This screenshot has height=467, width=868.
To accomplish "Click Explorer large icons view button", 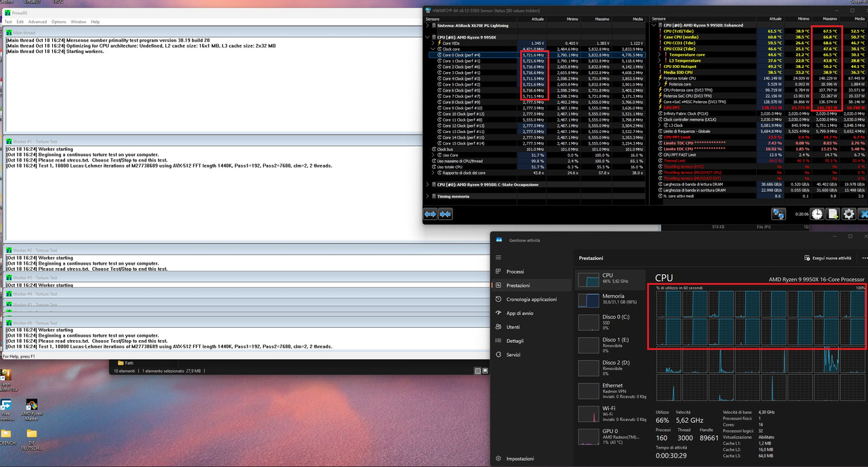I will coord(485,371).
